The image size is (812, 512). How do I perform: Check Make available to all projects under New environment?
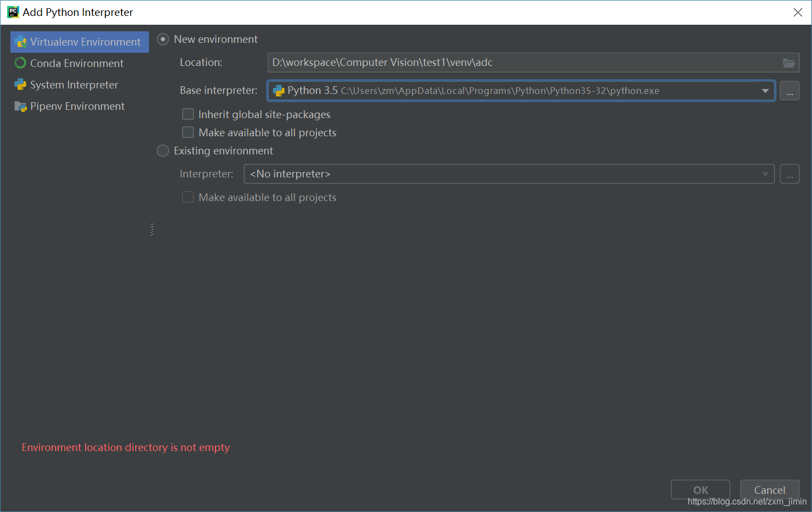(188, 132)
